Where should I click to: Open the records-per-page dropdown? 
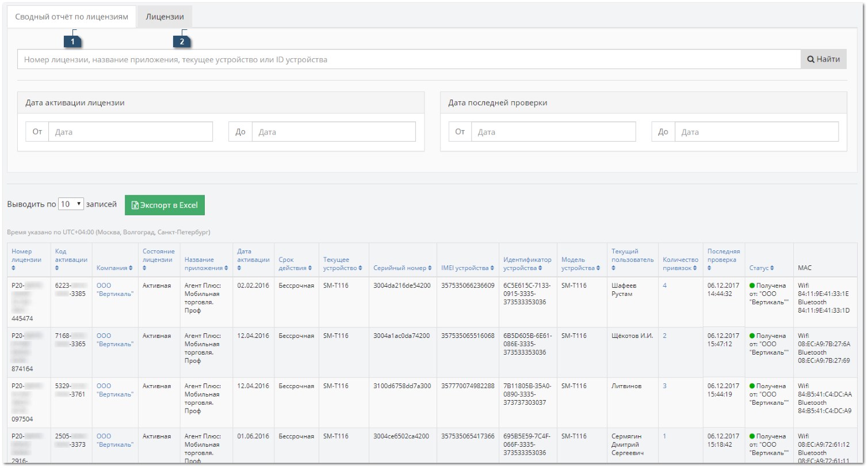coord(71,204)
